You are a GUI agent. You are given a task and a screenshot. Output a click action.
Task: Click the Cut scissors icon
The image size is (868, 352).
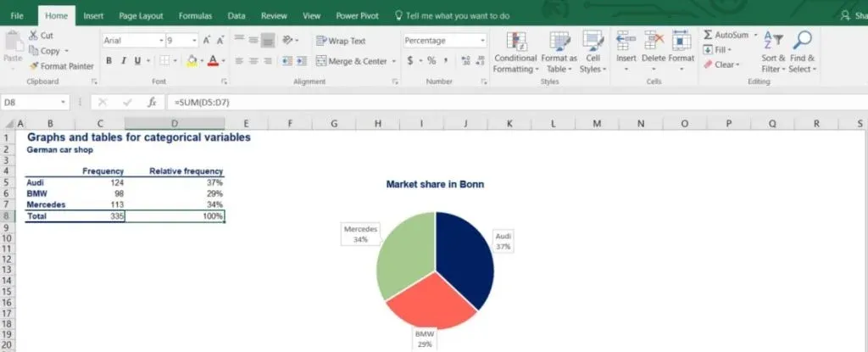34,36
